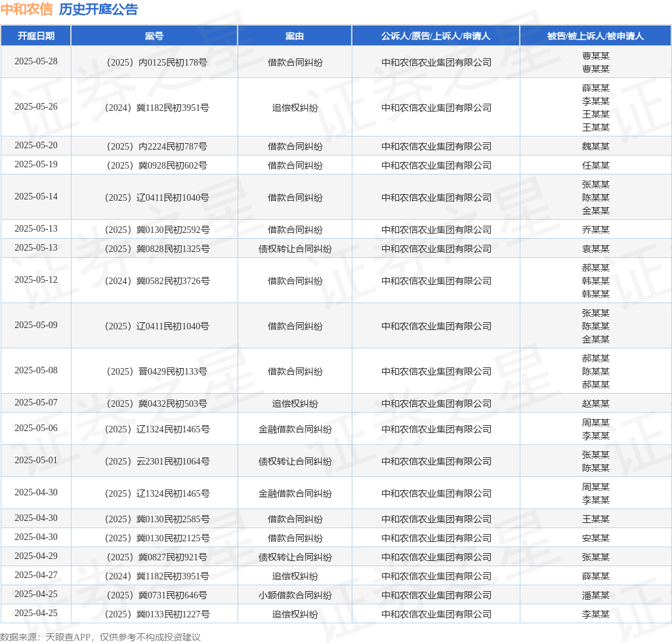Click case number (2025)冀0827民初921号
Viewport: 672px width, 643px height.
pos(157,557)
